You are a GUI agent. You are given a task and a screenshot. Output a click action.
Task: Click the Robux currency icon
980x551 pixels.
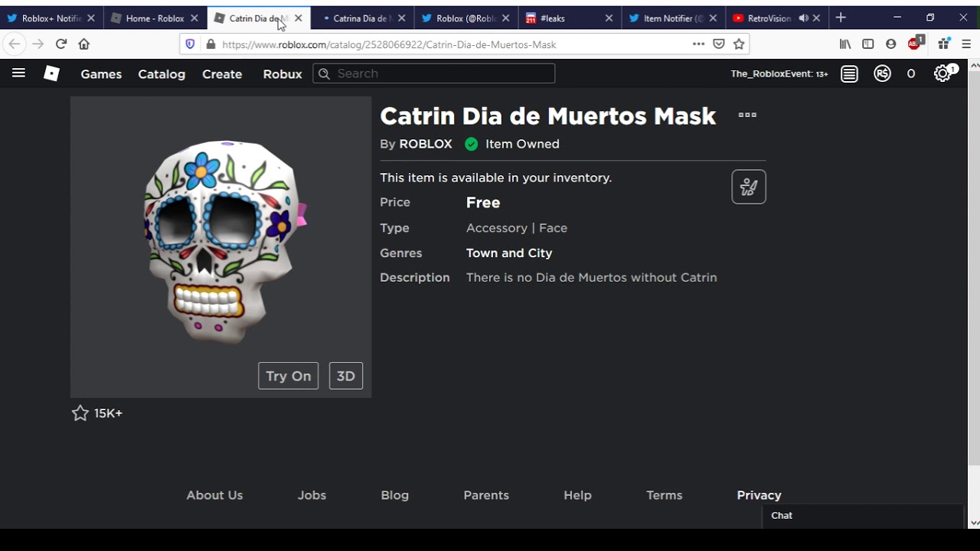(x=883, y=73)
